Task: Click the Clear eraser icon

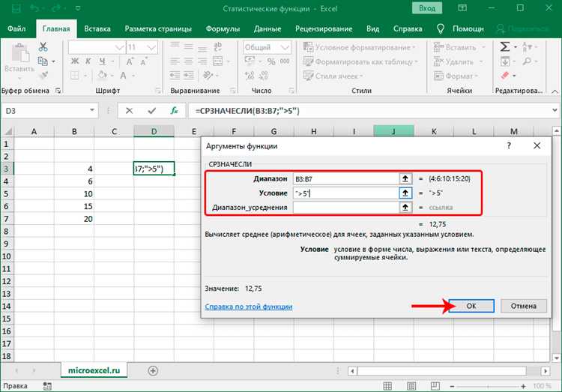Action: pos(504,75)
